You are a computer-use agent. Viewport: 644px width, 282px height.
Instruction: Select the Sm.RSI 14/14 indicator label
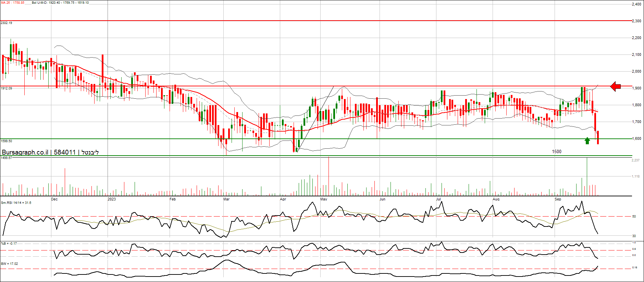pos(16,203)
